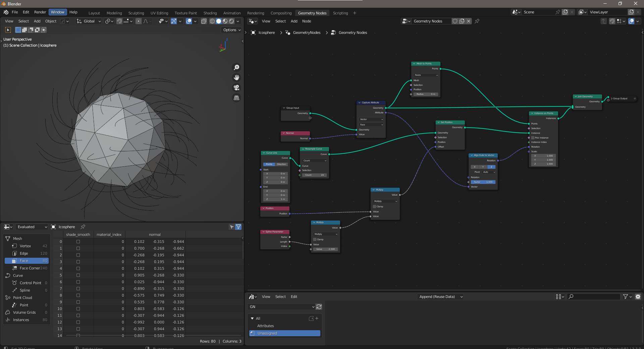Viewport: 644px width, 349px height.
Task: Open the Global transform orientation dropdown
Action: point(89,21)
